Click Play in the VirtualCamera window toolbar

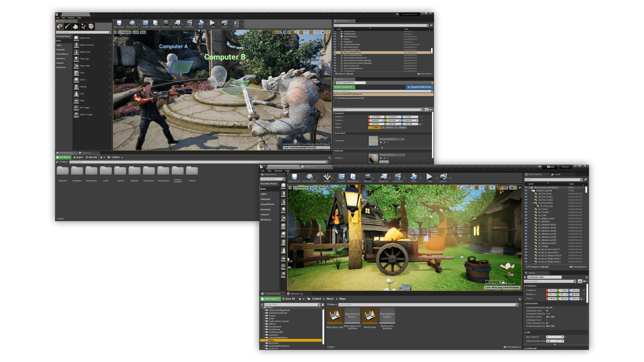pos(213,24)
